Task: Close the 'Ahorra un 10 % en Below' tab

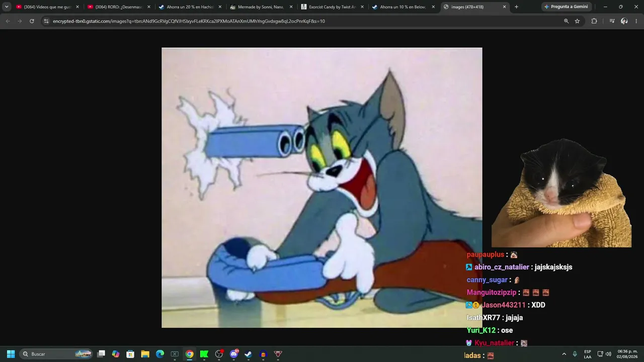Action: tap(433, 7)
